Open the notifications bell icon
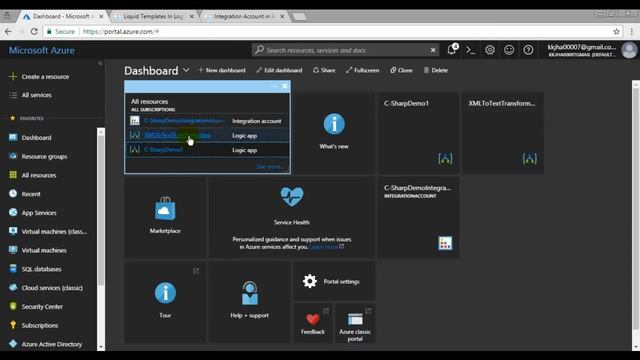 point(451,50)
